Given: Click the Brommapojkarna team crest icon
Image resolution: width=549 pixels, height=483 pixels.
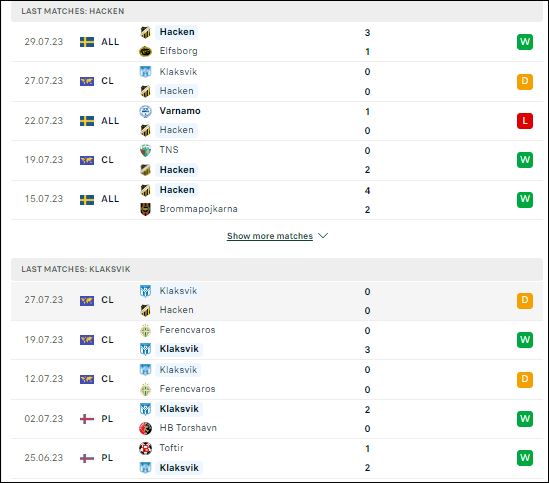Looking at the screenshot, I should click(145, 209).
